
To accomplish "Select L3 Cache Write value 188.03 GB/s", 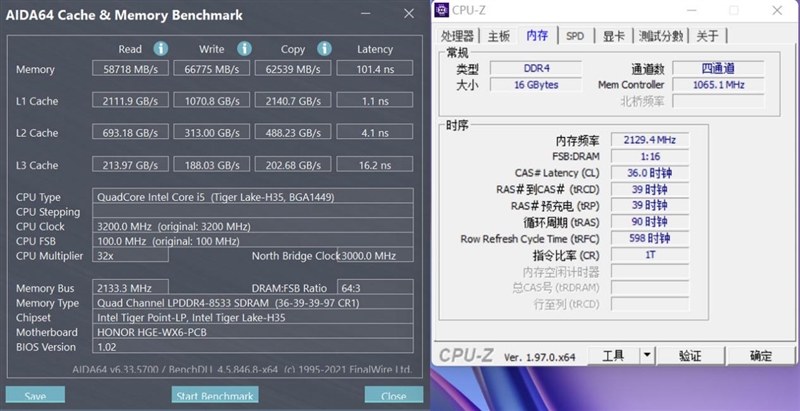I will pos(212,164).
